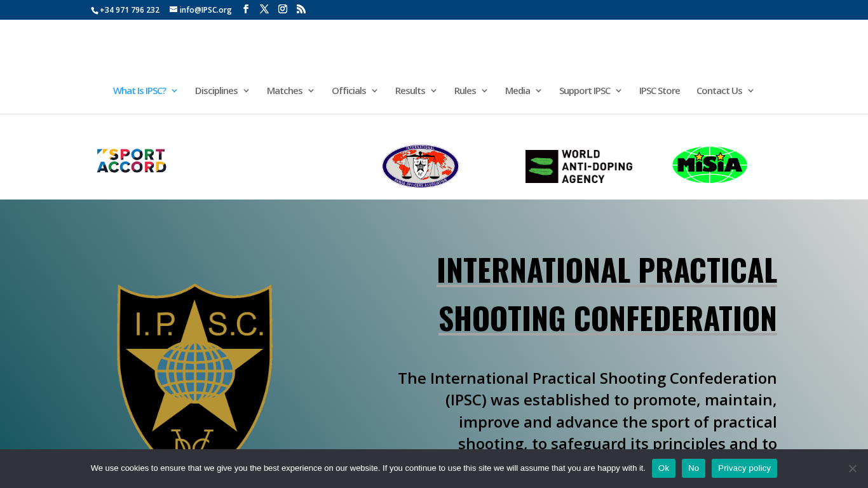Image resolution: width=868 pixels, height=488 pixels.
Task: Click the MISIA green globe logo
Action: pos(709,165)
